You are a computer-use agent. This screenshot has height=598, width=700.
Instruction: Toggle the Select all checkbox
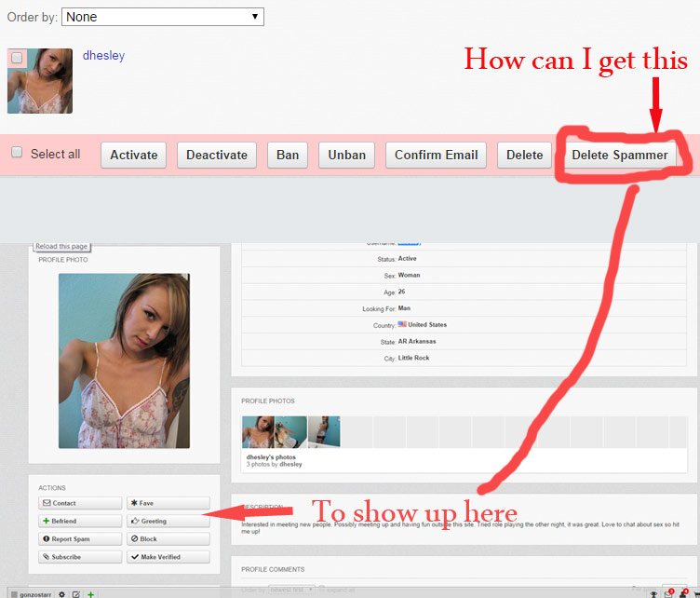17,153
